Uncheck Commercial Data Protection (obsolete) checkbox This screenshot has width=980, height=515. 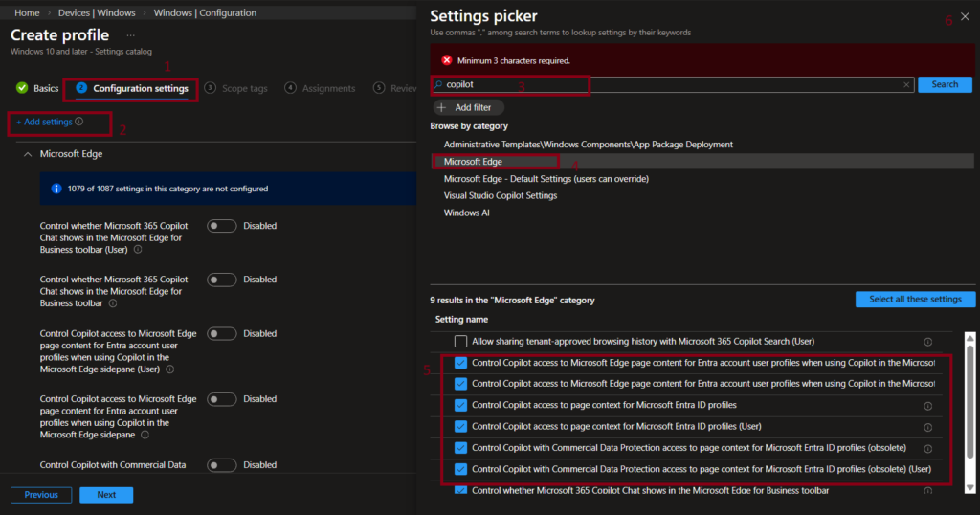pos(460,447)
